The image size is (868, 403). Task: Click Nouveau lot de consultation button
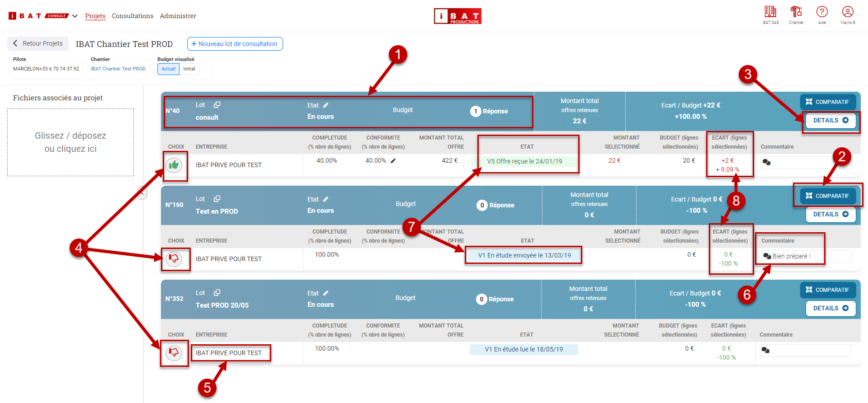click(x=235, y=44)
